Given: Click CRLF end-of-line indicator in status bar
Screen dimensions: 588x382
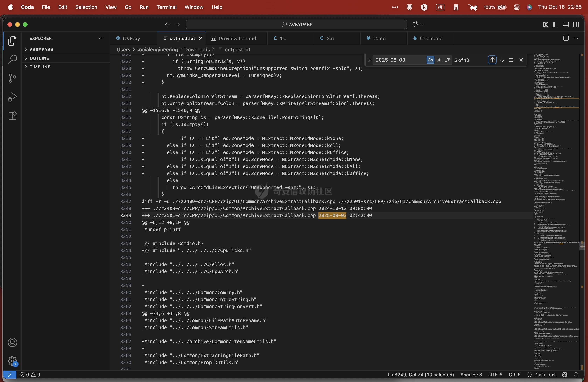Looking at the screenshot, I should [x=514, y=375].
